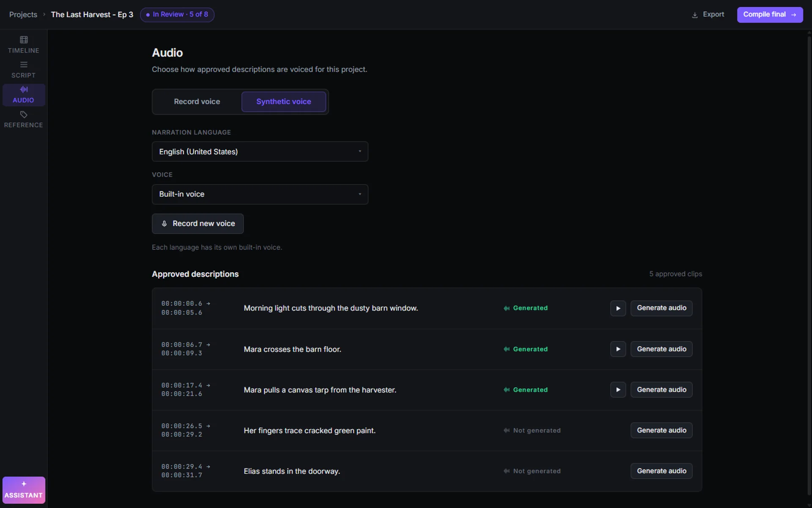The image size is (812, 508).
Task: Switch to Record voice mode
Action: (x=197, y=102)
